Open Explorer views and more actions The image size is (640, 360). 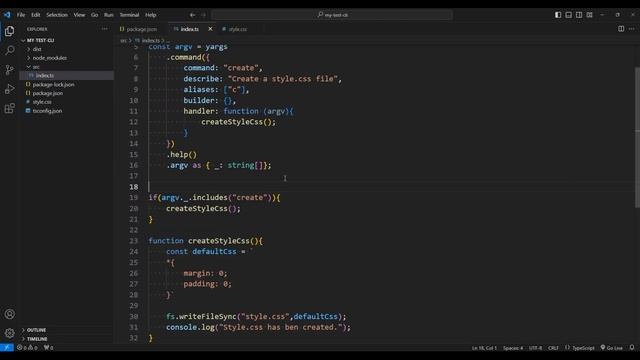coord(104,29)
